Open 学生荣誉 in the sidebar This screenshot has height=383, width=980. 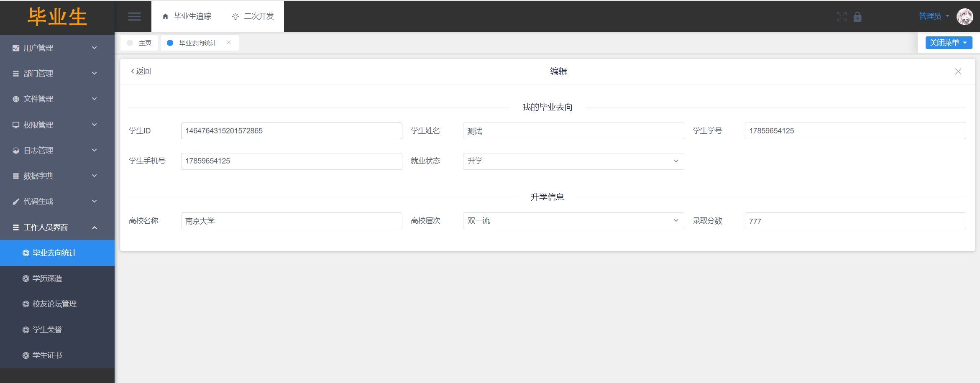pos(57,330)
